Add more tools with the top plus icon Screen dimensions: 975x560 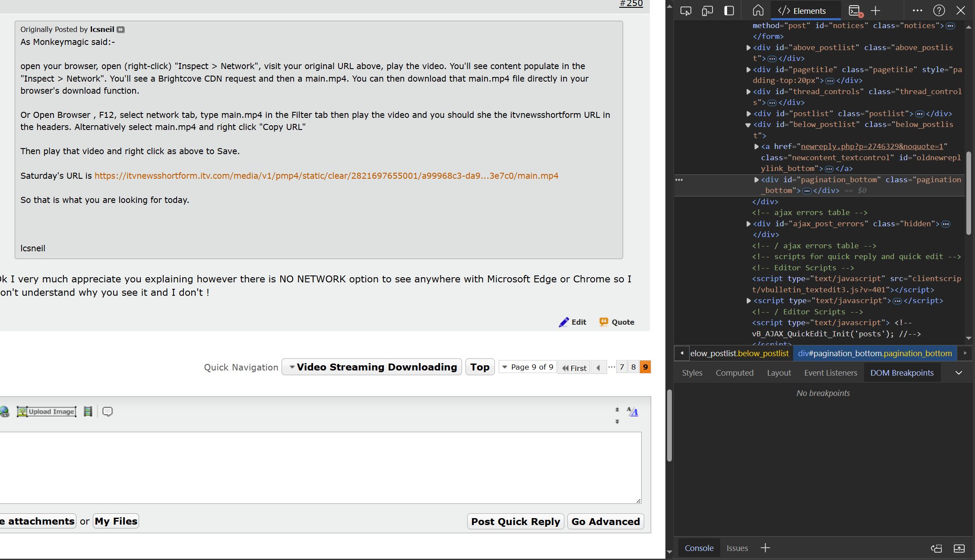click(875, 11)
